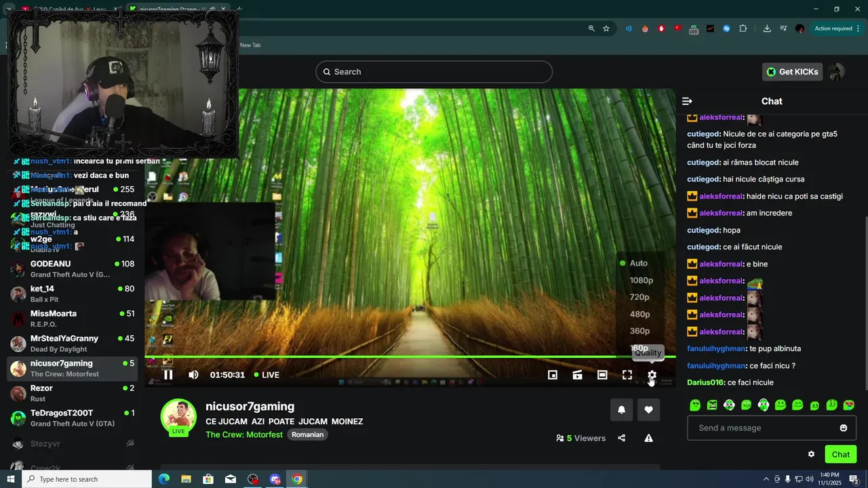
Task: Open nicusor7gaming streamer avatar
Action: click(x=178, y=416)
